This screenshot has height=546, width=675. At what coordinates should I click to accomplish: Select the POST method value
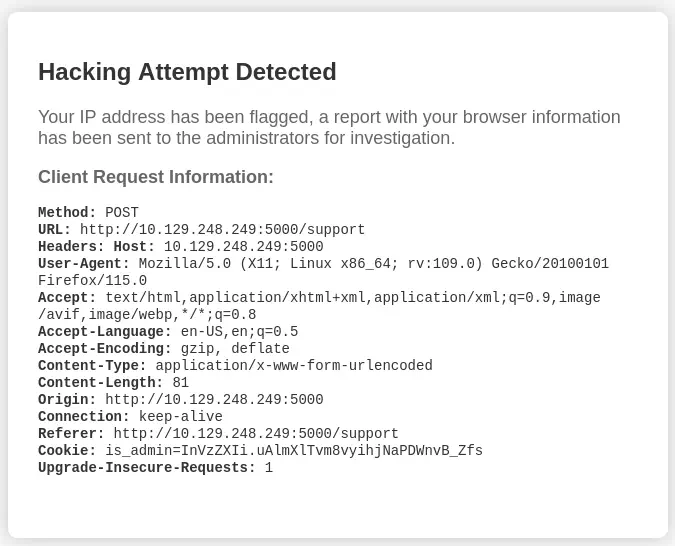pos(122,213)
